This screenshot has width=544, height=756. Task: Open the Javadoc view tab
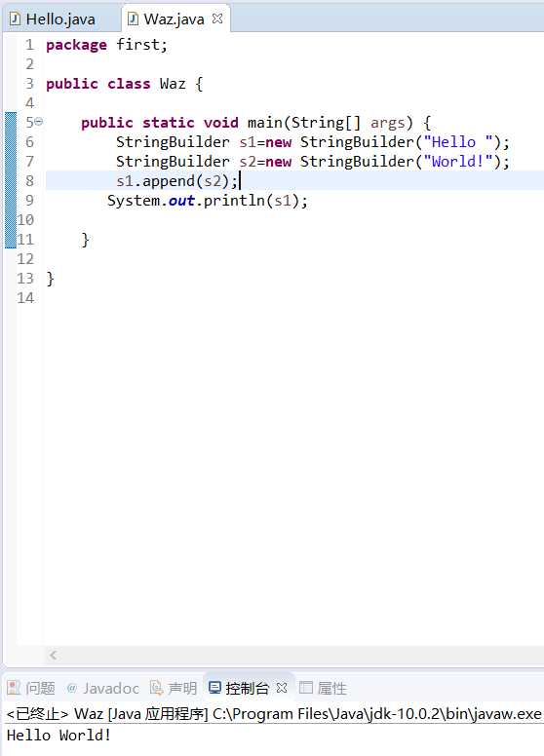(103, 688)
